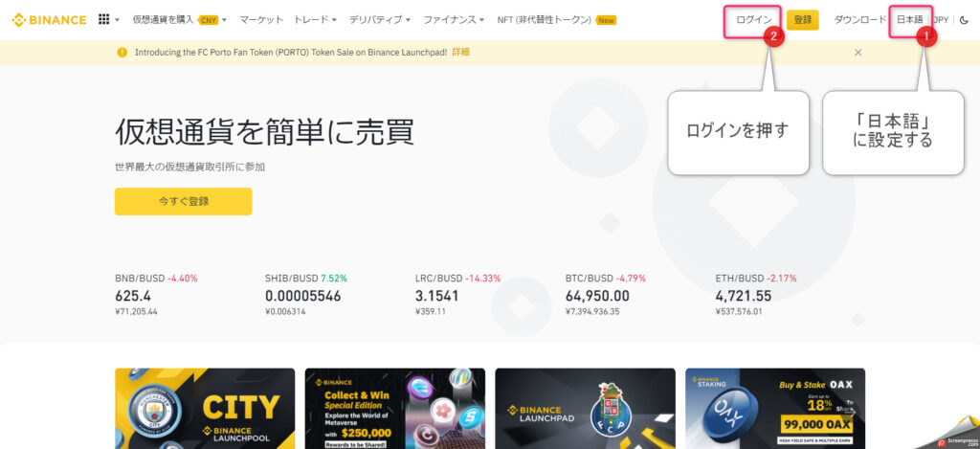Viewport: 980px width, 449px height.
Task: Open NFT (非代替性トークン) menu item
Action: (556, 20)
